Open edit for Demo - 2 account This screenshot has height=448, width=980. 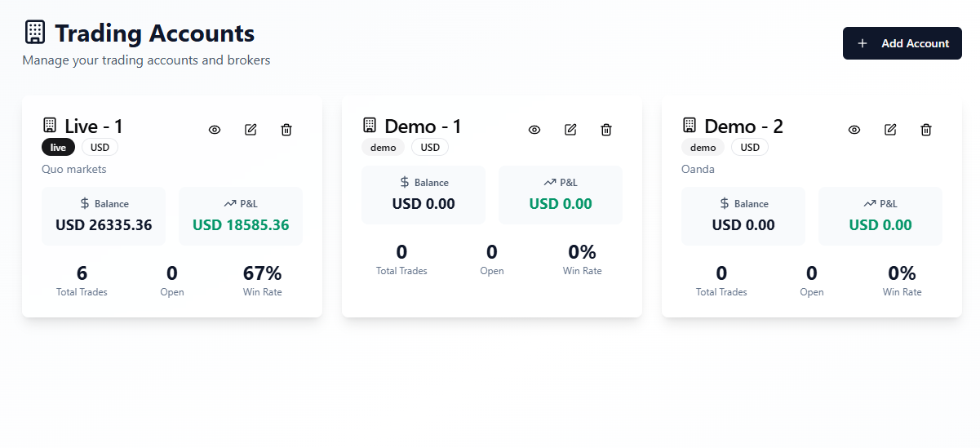click(890, 130)
